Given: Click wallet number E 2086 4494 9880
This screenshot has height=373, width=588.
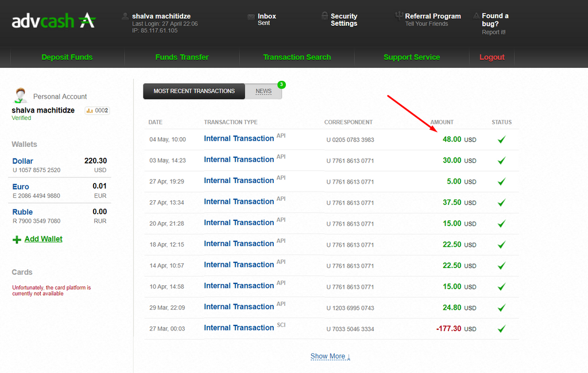Looking at the screenshot, I should 36,196.
